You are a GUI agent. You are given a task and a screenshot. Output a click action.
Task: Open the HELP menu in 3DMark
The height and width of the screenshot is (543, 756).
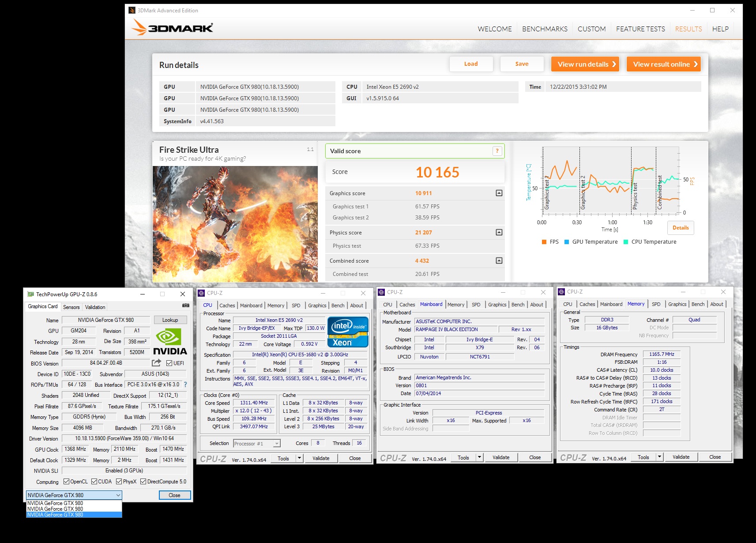tap(720, 29)
